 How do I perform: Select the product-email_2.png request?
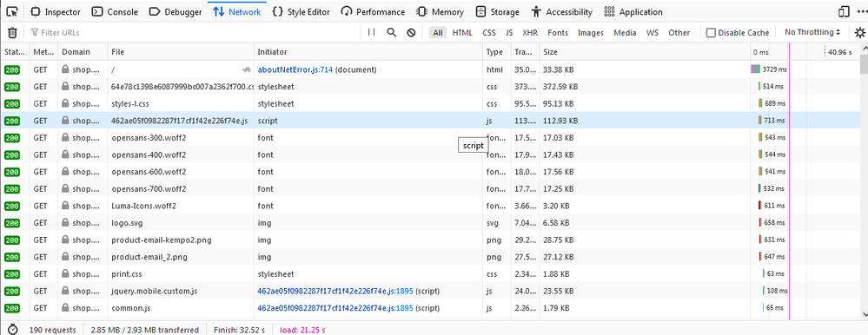[x=430, y=257]
